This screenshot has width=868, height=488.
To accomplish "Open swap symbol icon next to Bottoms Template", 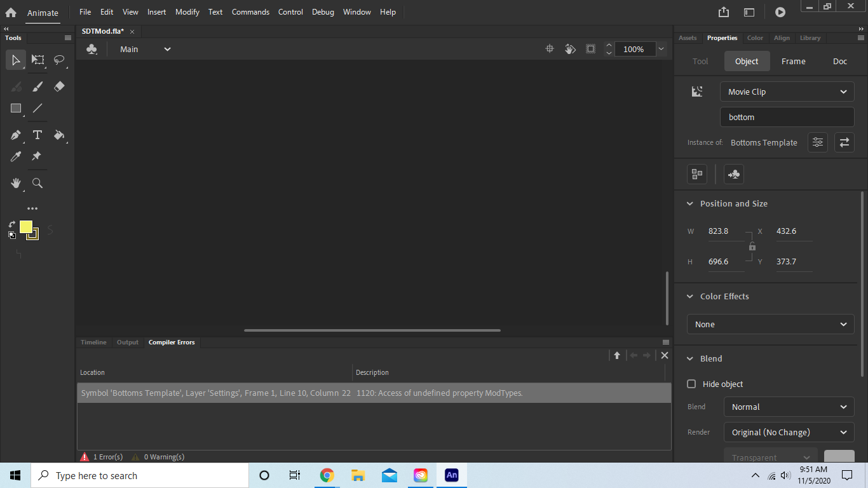I will 844,142.
